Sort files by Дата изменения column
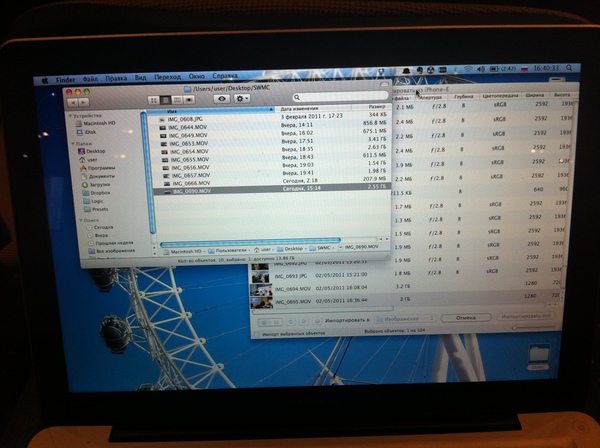Viewport: 600px width, 448px height. pos(313,109)
